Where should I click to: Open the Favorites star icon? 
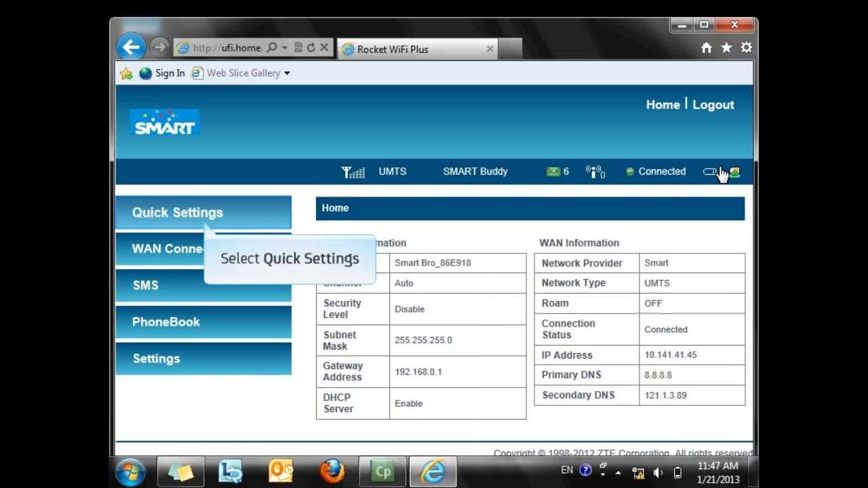tap(726, 47)
